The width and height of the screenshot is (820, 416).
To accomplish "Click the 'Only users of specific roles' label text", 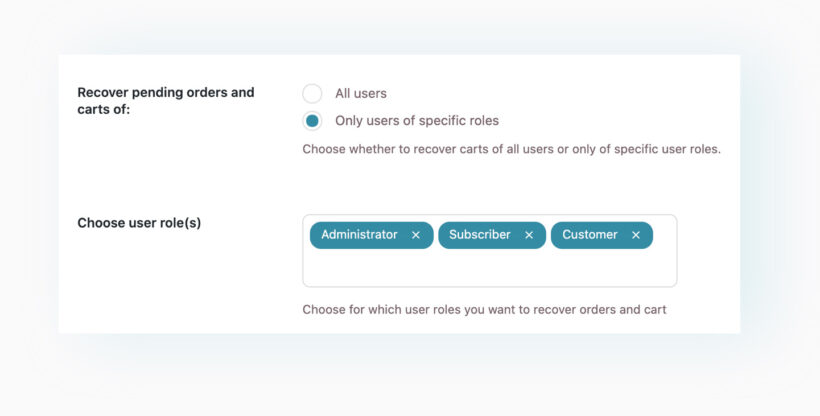I will (416, 121).
